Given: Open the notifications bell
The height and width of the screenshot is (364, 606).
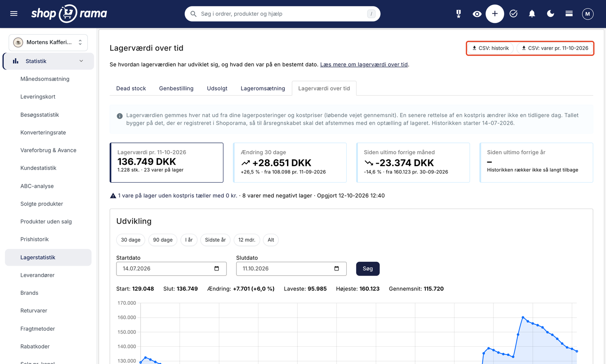Looking at the screenshot, I should (x=532, y=14).
